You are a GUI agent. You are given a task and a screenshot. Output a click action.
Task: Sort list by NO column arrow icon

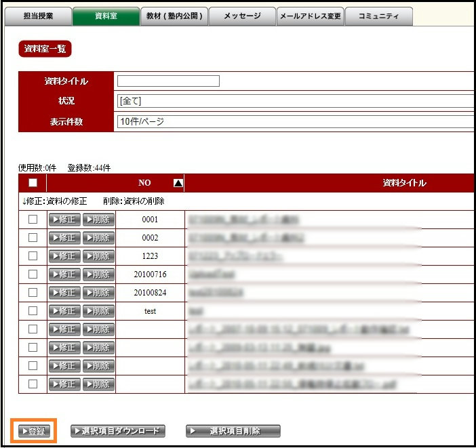(x=178, y=183)
